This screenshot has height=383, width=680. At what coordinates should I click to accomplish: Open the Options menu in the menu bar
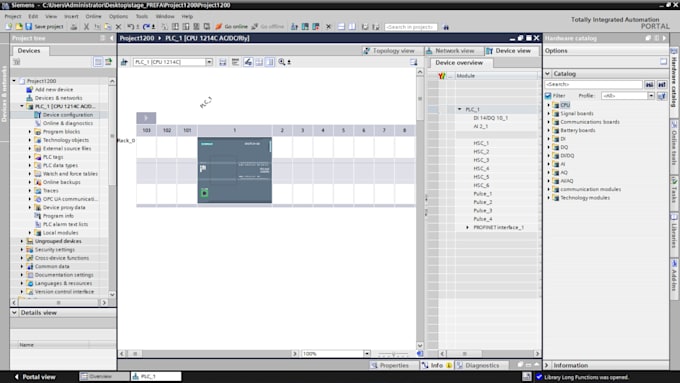coord(118,16)
